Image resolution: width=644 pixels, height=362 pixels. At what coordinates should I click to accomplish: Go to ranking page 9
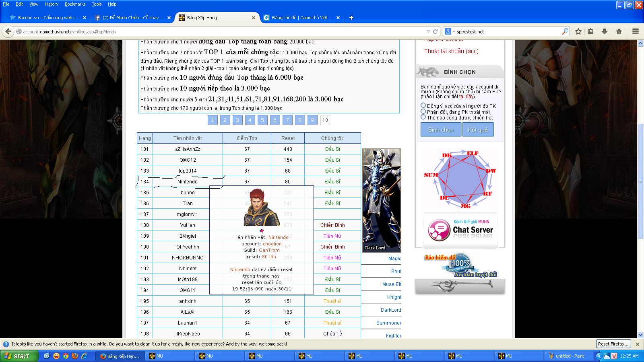tap(312, 120)
